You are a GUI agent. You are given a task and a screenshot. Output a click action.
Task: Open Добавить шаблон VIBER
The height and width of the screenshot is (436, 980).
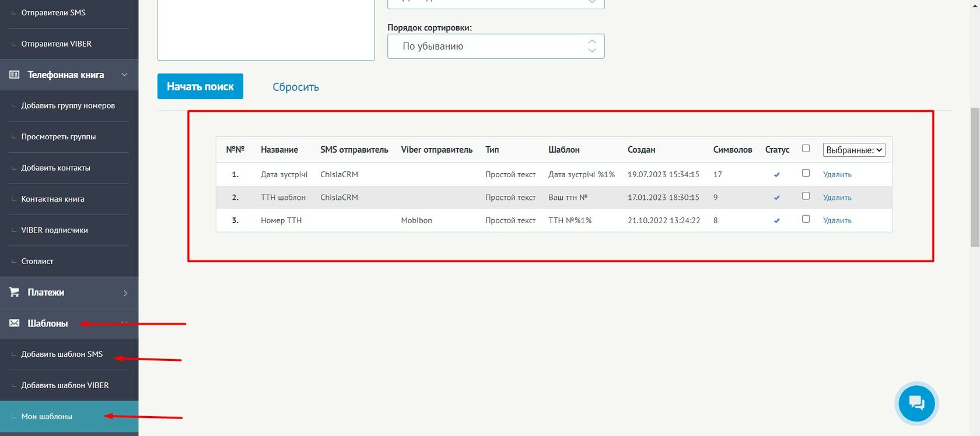(x=65, y=385)
